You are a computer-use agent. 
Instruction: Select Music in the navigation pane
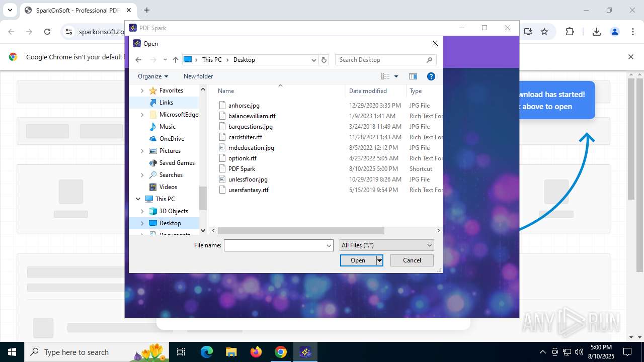[x=167, y=127]
